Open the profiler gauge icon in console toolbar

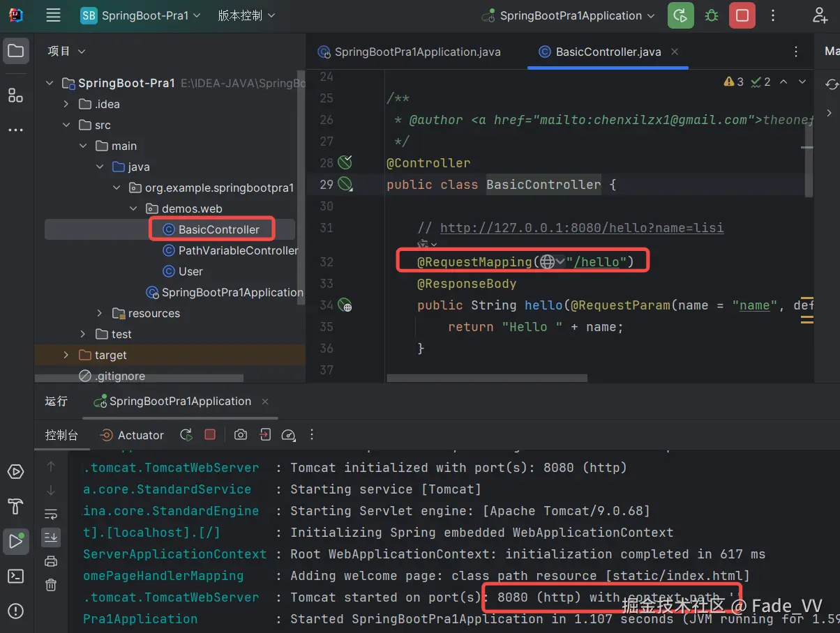(x=288, y=435)
